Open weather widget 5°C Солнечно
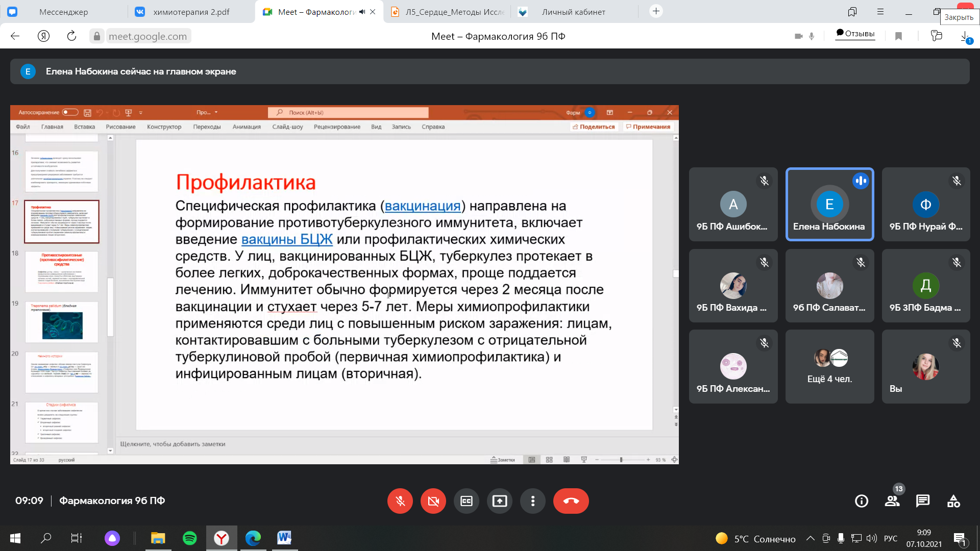The height and width of the screenshot is (551, 980). point(755,539)
